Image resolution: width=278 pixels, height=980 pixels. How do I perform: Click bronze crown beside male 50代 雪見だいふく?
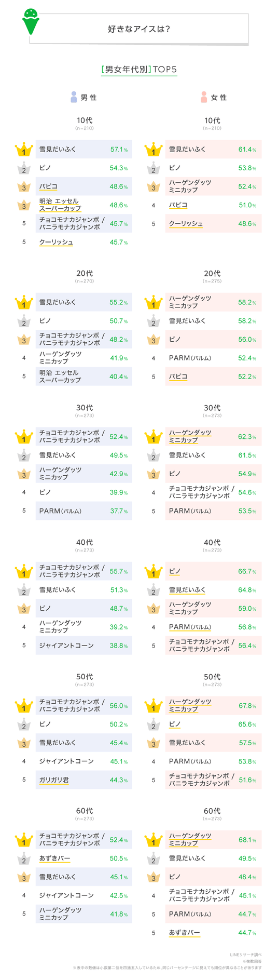tap(24, 743)
